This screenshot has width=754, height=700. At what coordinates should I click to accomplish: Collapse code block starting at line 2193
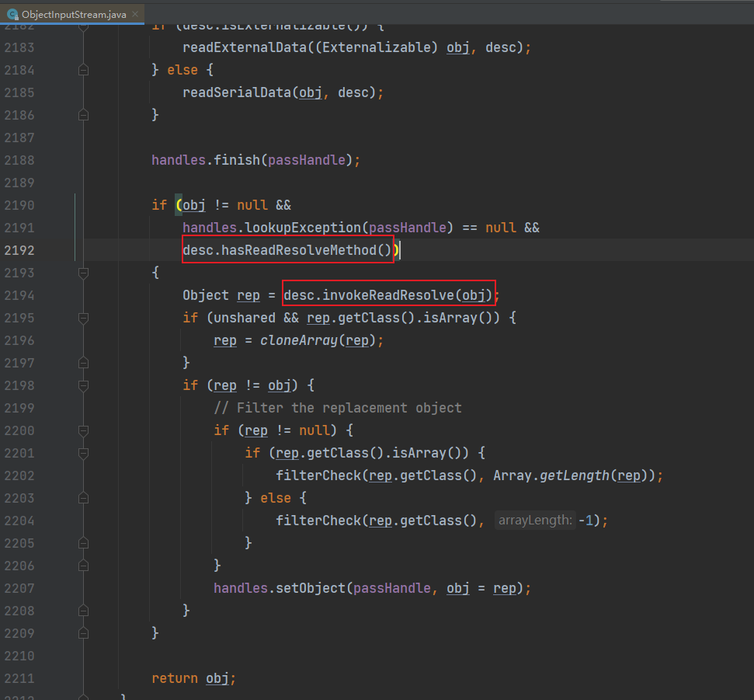point(83,273)
